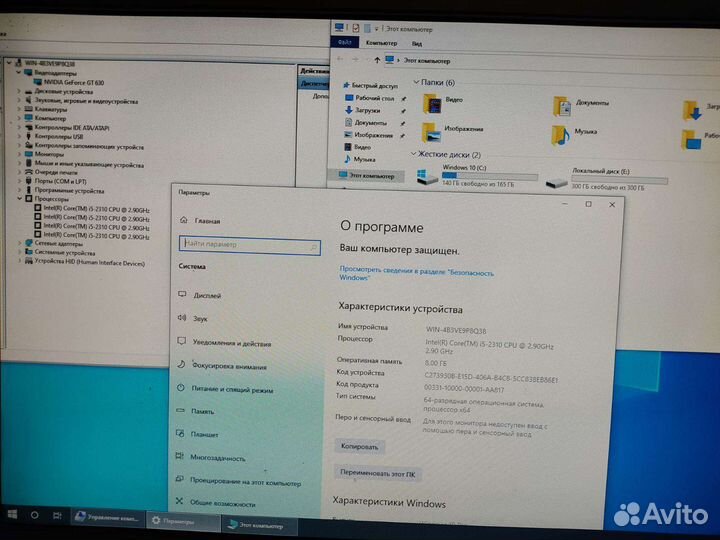This screenshot has width=720, height=540.
Task: Collapse the Видеоадаптеры tree node
Action: [20, 73]
